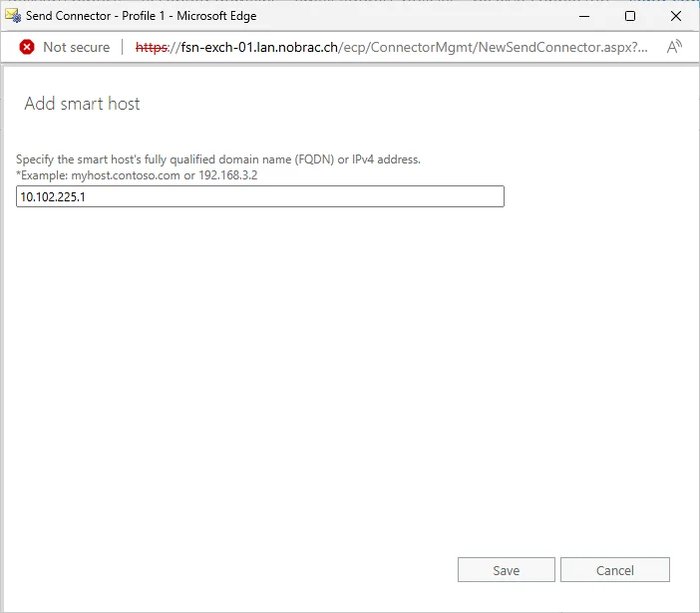
Task: Open the Not secure site information label
Action: tap(77, 47)
